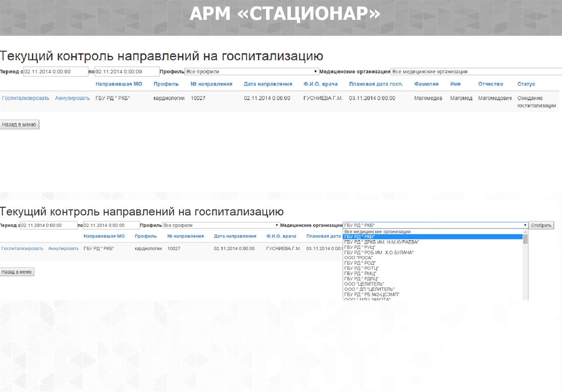The width and height of the screenshot is (562, 392).
Task: Select ГБУ РД "РБ №2-ЦСЭМП" entry
Action: click(x=372, y=294)
